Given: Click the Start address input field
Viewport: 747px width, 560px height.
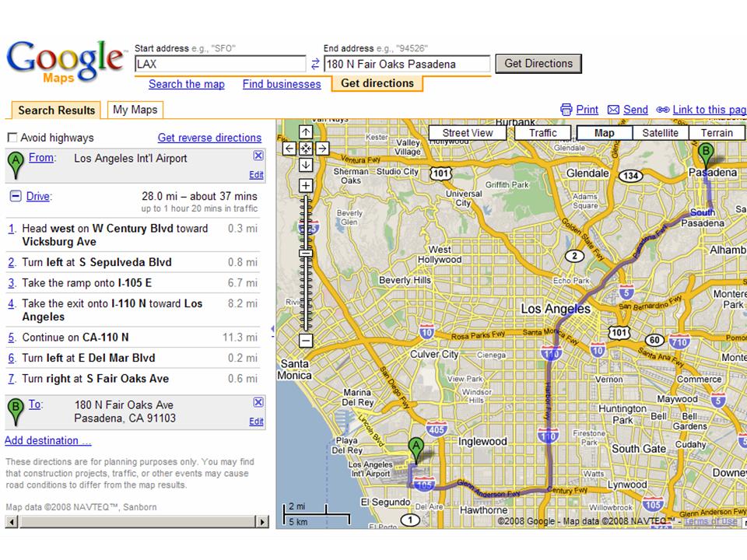Looking at the screenshot, I should (220, 64).
